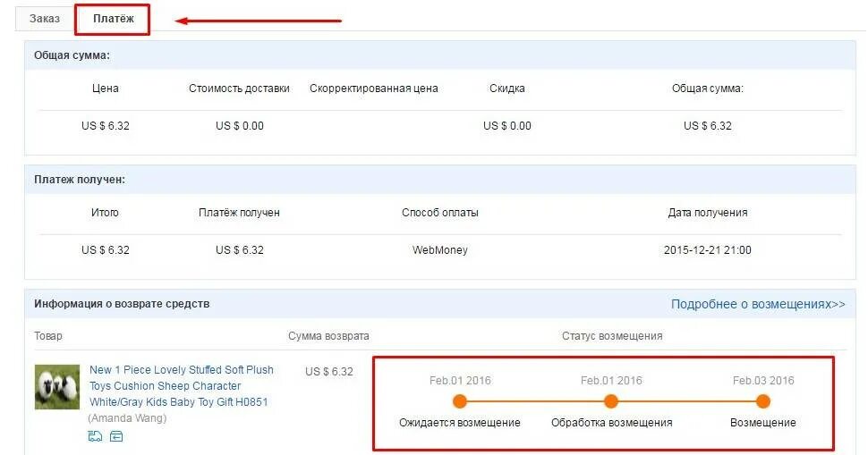The height and width of the screenshot is (455, 868).
Task: Click the WebMoney payment method text
Action: click(439, 250)
